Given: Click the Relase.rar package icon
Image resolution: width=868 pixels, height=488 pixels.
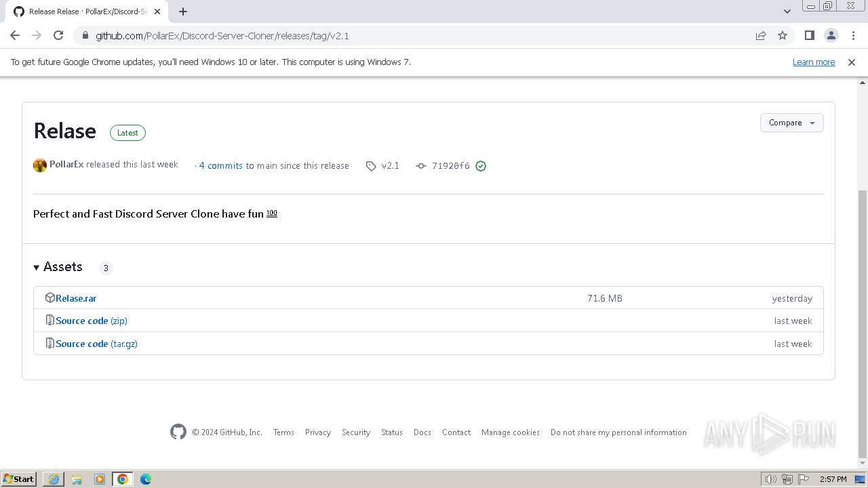Looking at the screenshot, I should 50,298.
